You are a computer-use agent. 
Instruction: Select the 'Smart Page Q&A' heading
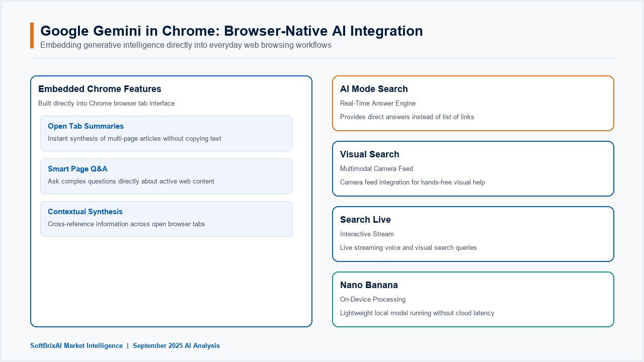point(77,169)
